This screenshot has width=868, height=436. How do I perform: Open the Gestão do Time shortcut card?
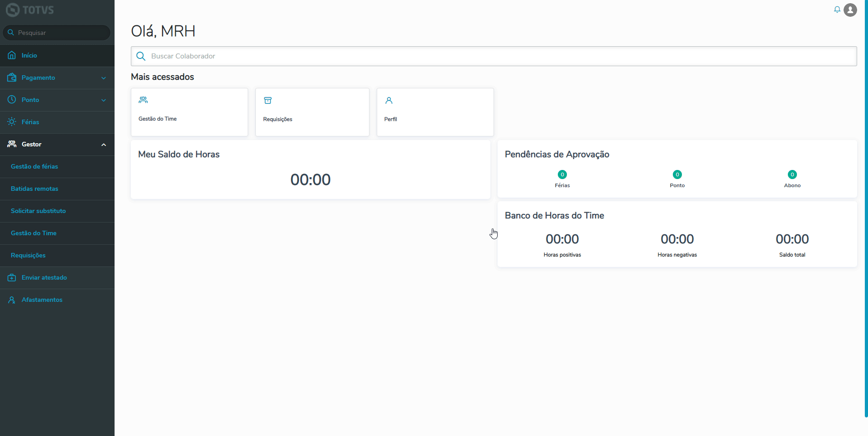(x=189, y=112)
